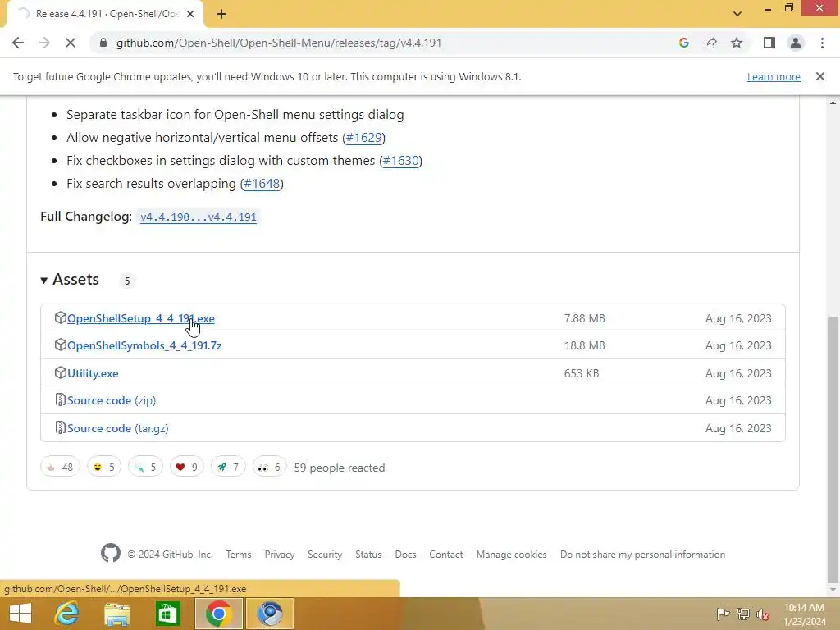Image resolution: width=840 pixels, height=630 pixels.
Task: Click the github.com address bar URL
Action: click(x=279, y=43)
